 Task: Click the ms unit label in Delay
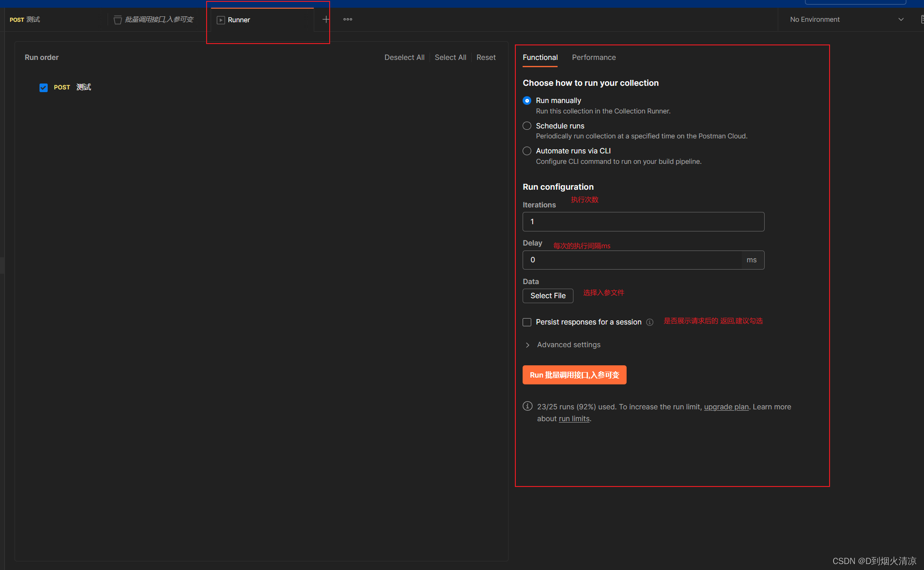751,260
